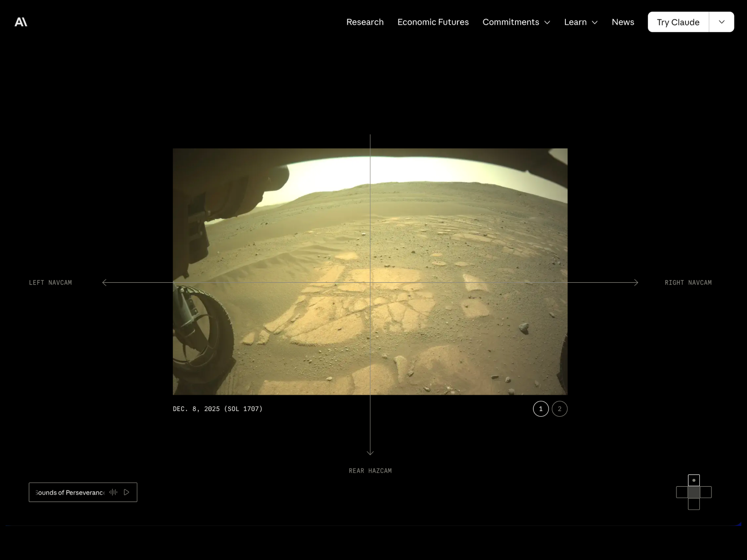Click the Mars rover photograph
The height and width of the screenshot is (560, 747).
coord(370,271)
